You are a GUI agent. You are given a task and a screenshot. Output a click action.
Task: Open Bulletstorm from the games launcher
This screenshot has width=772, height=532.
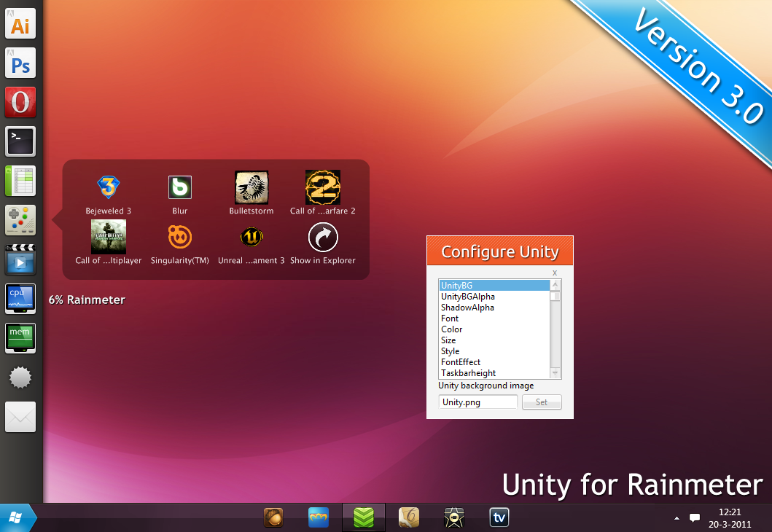[x=251, y=187]
